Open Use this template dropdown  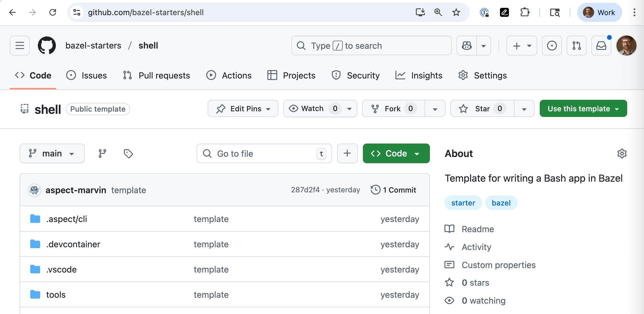(x=583, y=108)
